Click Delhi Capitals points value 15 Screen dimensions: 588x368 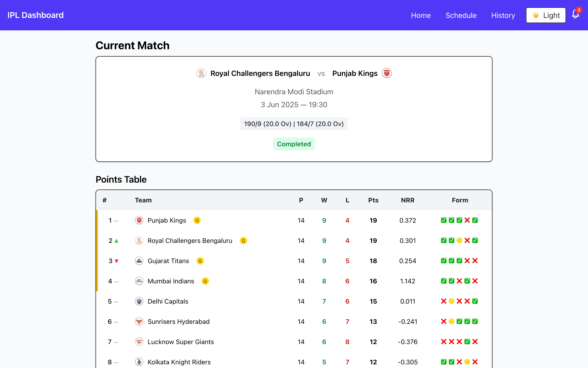(x=373, y=301)
